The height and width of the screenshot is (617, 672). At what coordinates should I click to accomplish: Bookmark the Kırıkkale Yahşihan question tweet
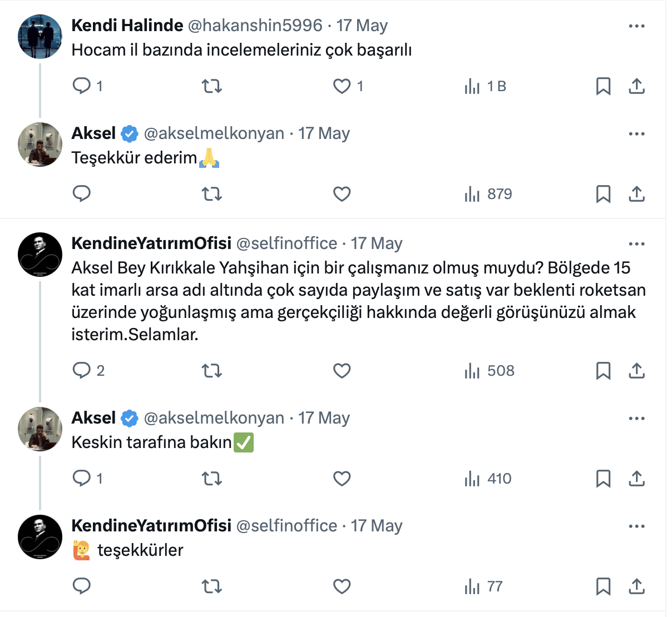pos(603,371)
